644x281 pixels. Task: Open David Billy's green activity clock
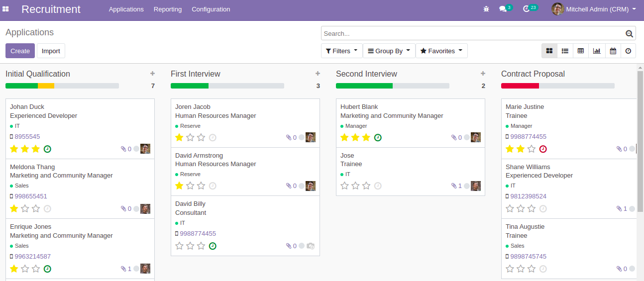213,246
